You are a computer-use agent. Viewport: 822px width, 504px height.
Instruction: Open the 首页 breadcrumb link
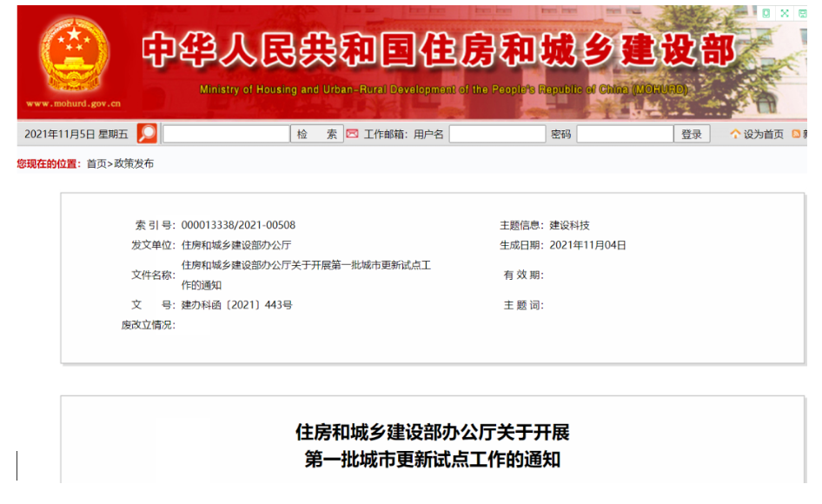(x=96, y=163)
